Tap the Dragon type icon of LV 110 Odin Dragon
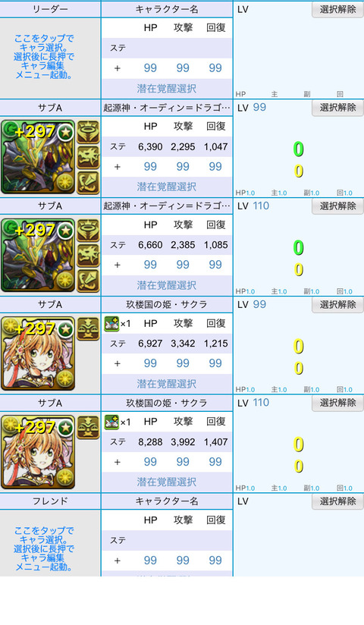The width and height of the screenshot is (364, 625). point(88,256)
